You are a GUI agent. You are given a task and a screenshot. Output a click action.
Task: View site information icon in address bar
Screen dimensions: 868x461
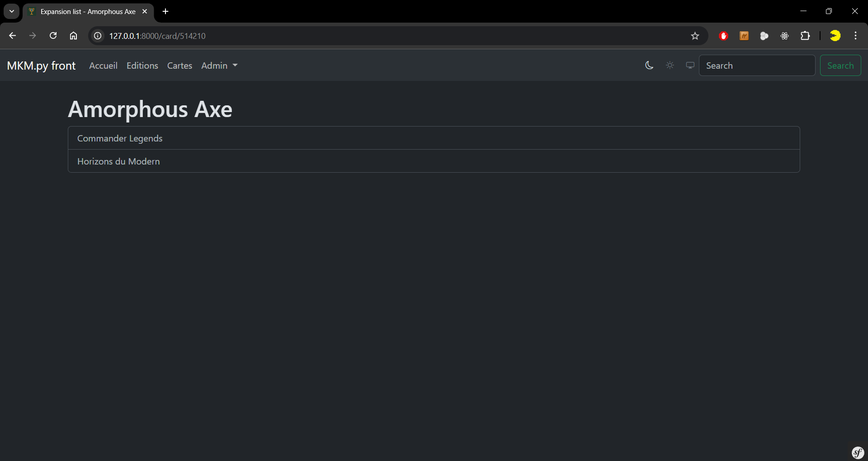pos(98,36)
